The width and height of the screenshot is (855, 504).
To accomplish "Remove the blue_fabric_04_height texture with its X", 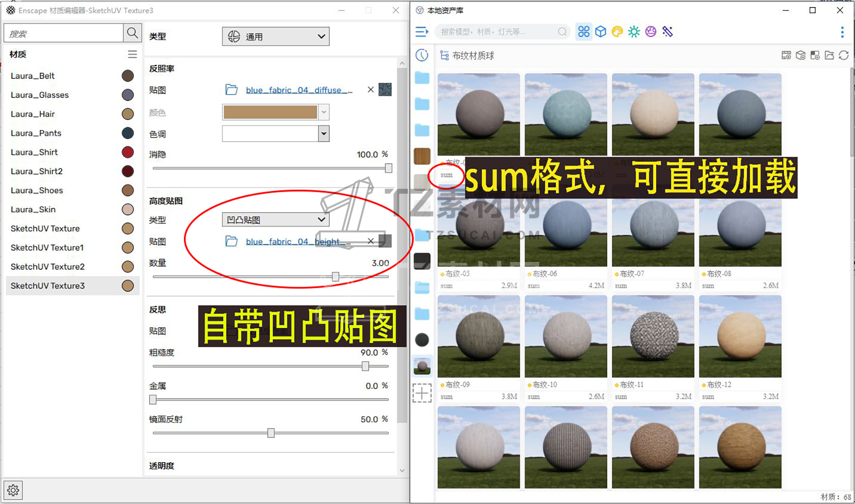I will [370, 241].
